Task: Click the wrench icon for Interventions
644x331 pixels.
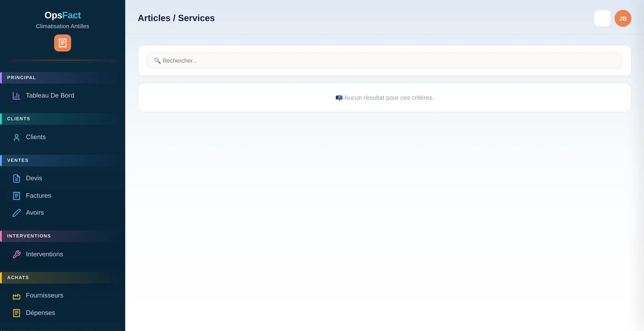Action: [x=17, y=255]
